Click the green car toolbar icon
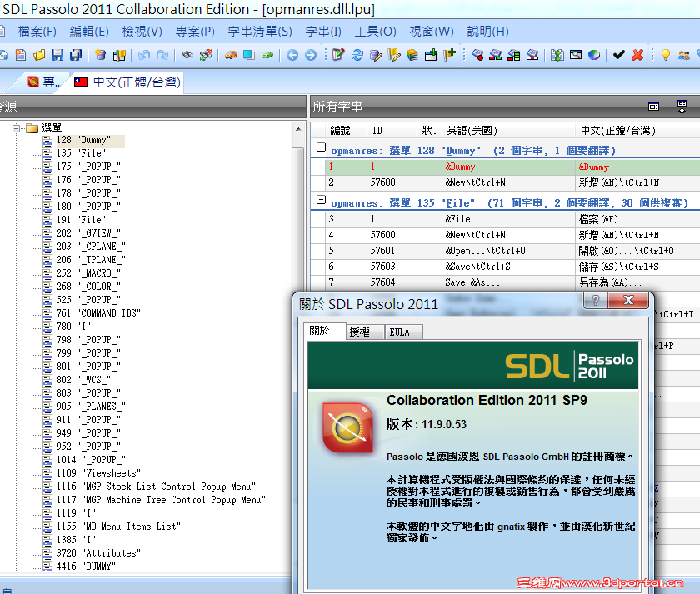Image resolution: width=700 pixels, height=594 pixels. [x=267, y=55]
